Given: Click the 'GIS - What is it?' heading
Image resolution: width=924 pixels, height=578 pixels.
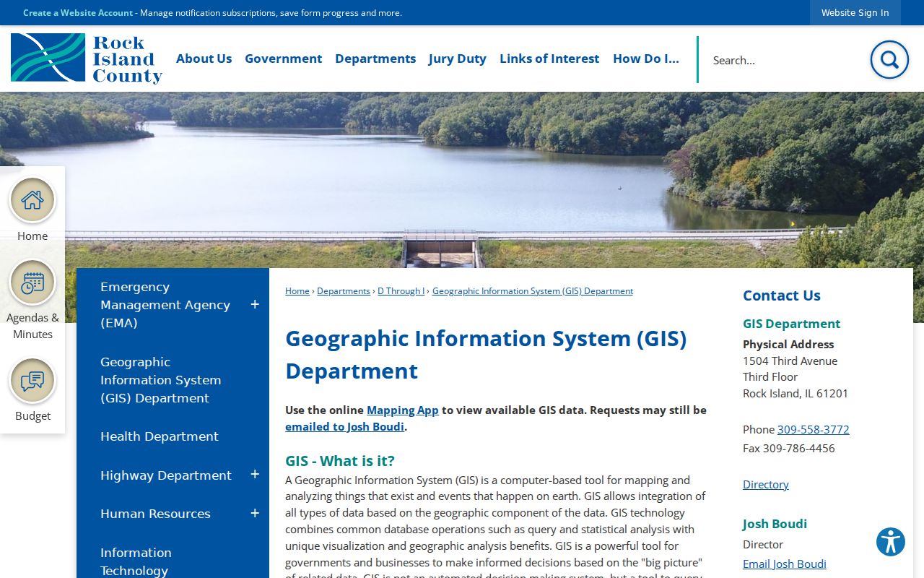Looking at the screenshot, I should pos(340,461).
